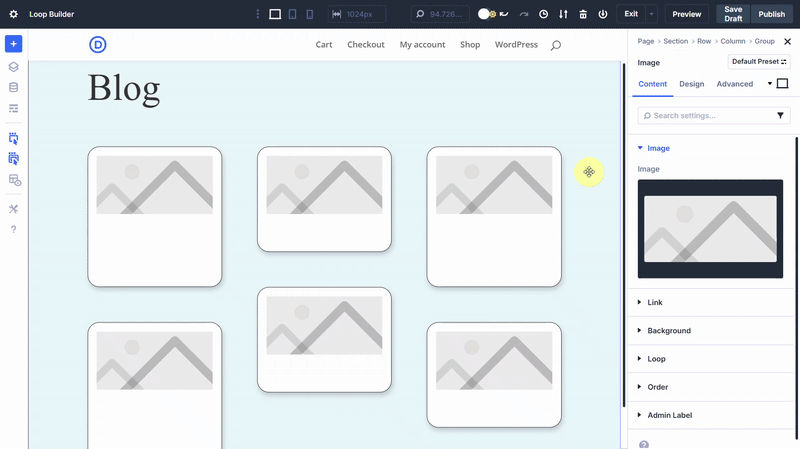Switch to the Advanced tab

pyautogui.click(x=734, y=84)
